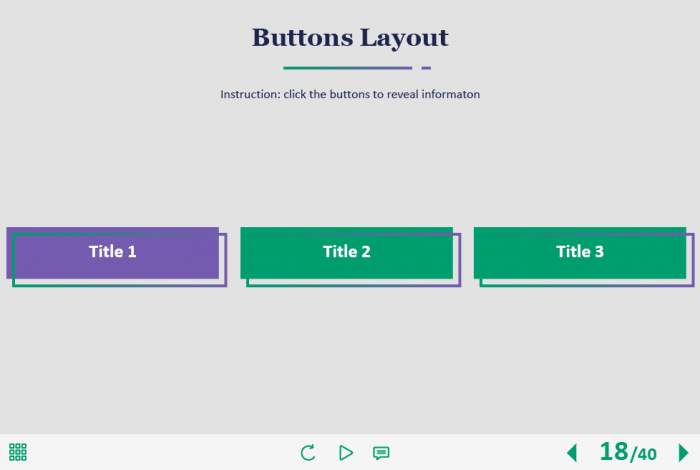Open the captions speech bubble icon
The width and height of the screenshot is (700, 470).
pyautogui.click(x=381, y=452)
